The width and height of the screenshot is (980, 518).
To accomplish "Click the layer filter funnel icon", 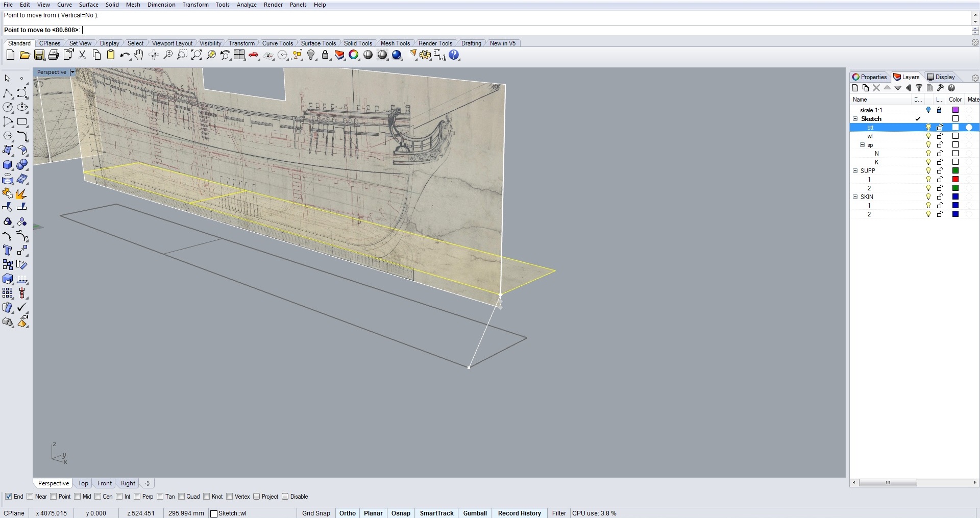I will click(x=919, y=88).
